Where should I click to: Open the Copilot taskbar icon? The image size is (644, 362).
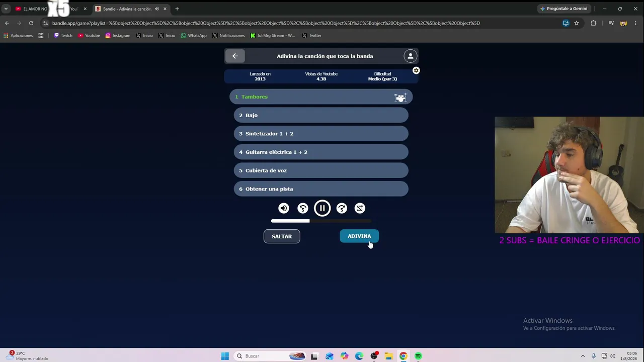(x=344, y=356)
